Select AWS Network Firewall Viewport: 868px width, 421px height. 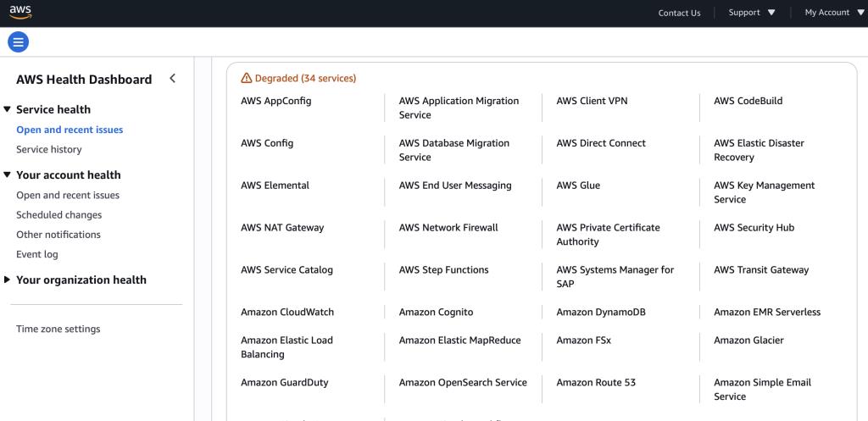448,227
